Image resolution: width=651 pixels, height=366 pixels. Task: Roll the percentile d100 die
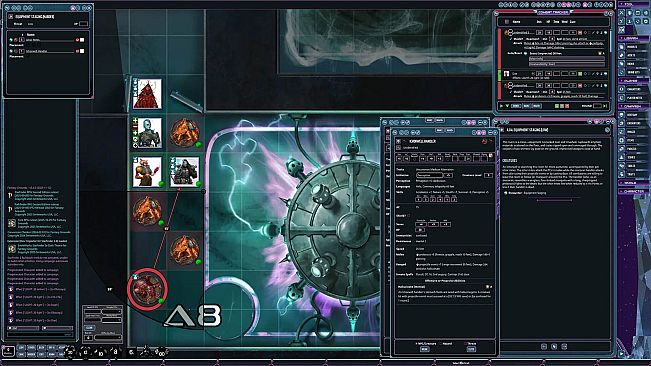161,353
